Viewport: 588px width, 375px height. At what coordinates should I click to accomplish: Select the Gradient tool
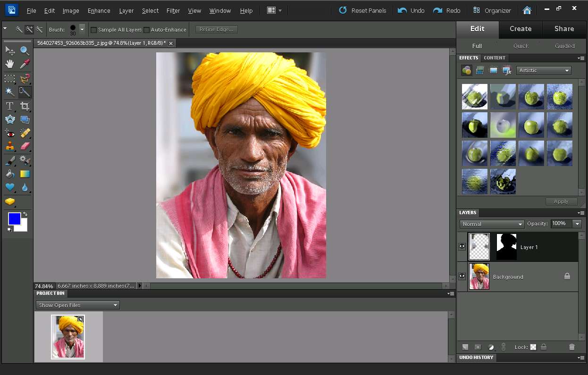click(25, 173)
